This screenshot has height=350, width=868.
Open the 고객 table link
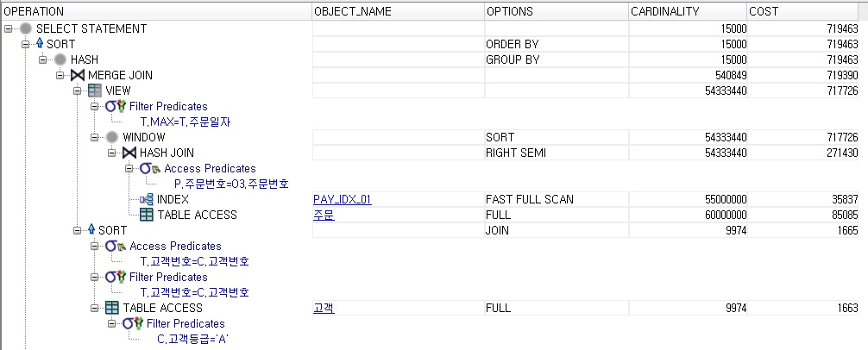(x=324, y=308)
